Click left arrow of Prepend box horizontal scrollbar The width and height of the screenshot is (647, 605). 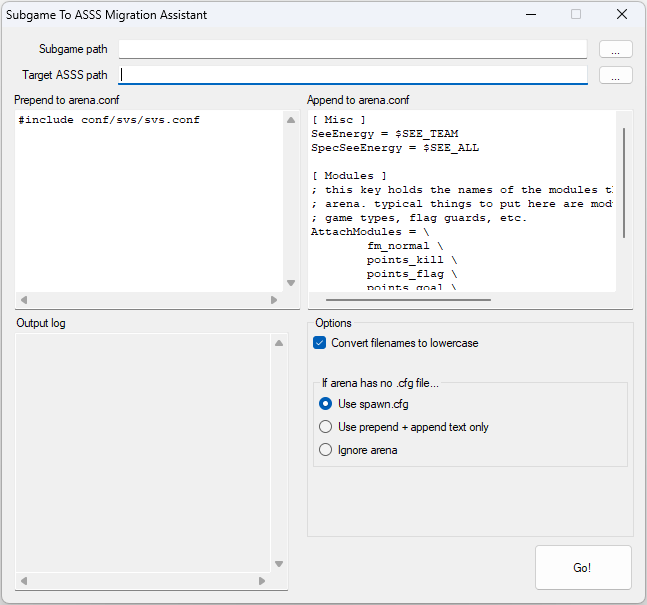pyautogui.click(x=24, y=300)
